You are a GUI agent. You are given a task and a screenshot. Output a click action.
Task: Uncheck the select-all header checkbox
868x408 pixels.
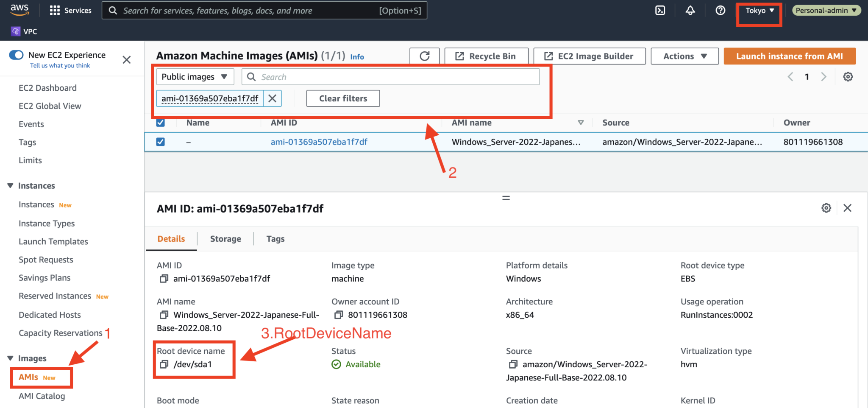point(160,122)
